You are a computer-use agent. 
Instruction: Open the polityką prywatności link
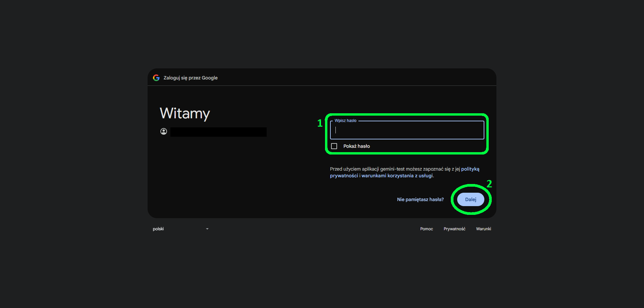(405, 172)
